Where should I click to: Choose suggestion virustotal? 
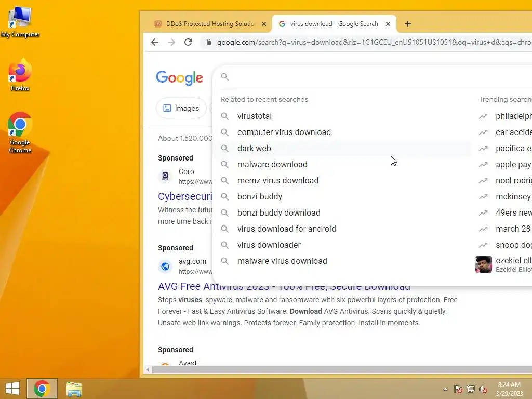point(342,116)
